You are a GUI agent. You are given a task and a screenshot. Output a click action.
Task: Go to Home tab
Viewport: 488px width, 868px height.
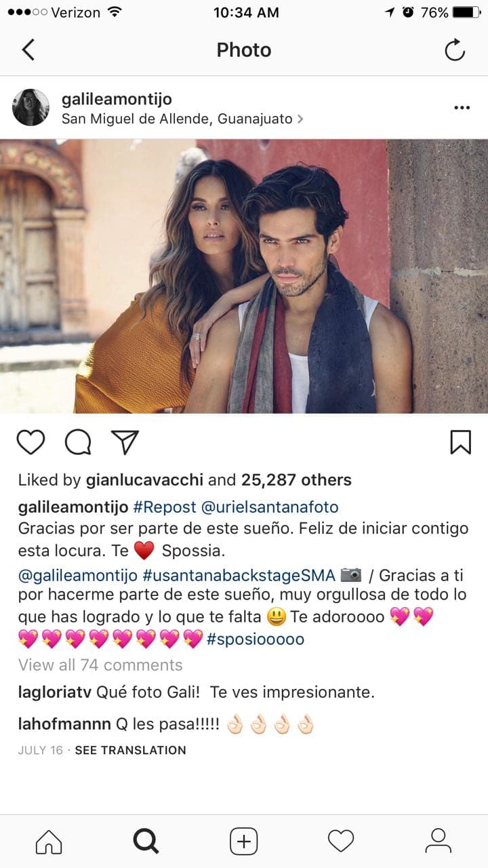pyautogui.click(x=49, y=842)
